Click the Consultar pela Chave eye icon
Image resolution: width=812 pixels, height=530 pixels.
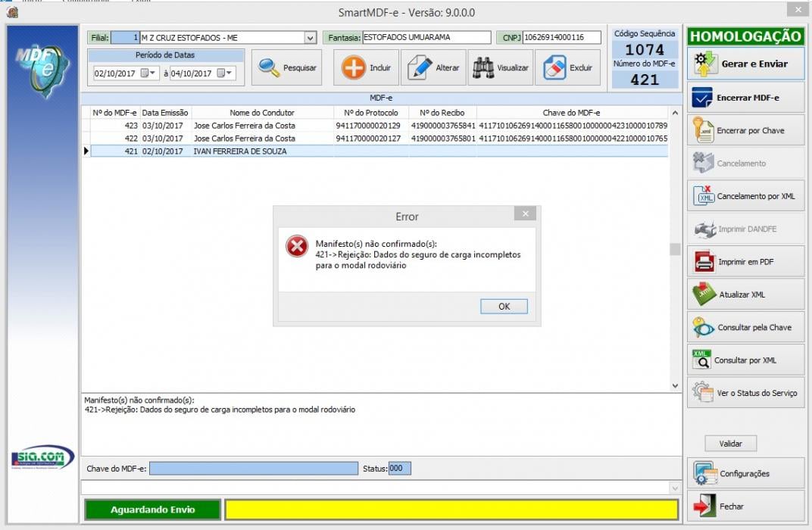[703, 328]
